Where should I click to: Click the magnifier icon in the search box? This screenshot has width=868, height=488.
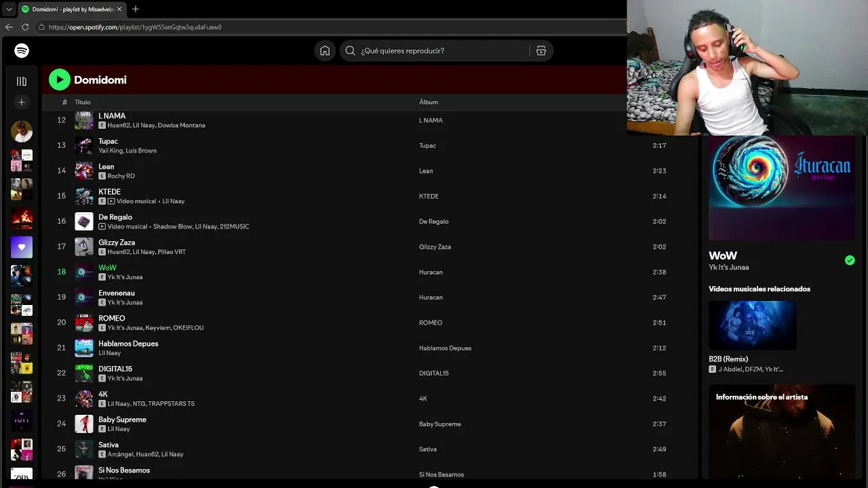pos(350,51)
